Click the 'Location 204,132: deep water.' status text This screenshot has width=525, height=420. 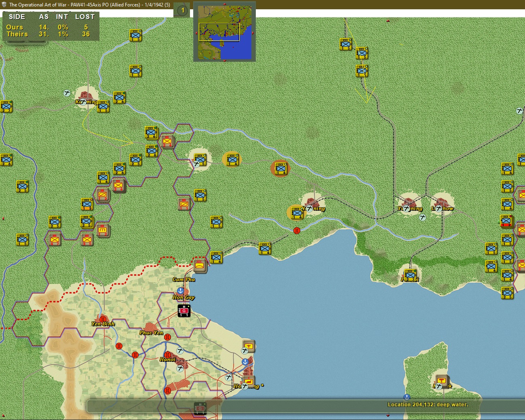[428, 404]
